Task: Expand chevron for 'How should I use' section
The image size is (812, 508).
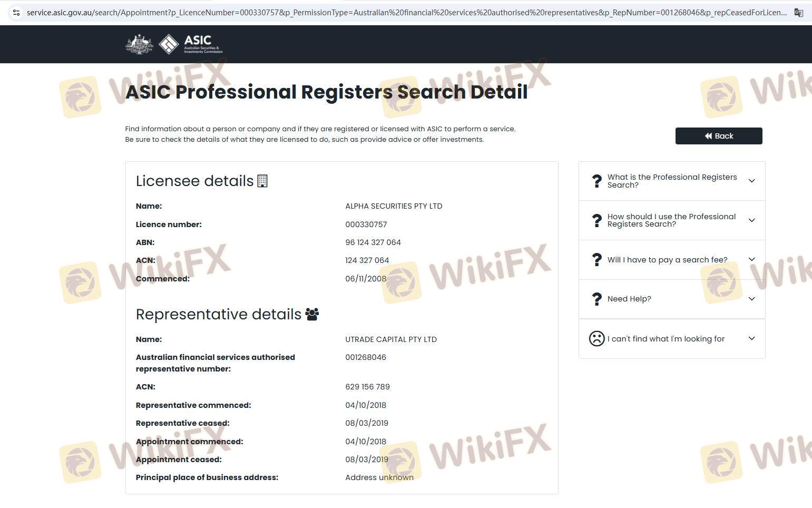Action: [x=751, y=220]
